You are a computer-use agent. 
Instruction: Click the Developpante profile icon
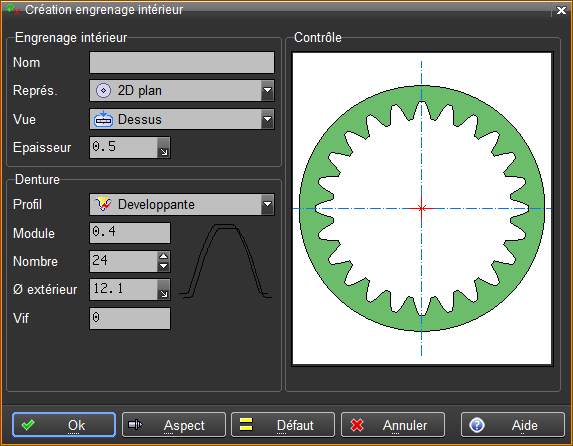click(x=103, y=204)
